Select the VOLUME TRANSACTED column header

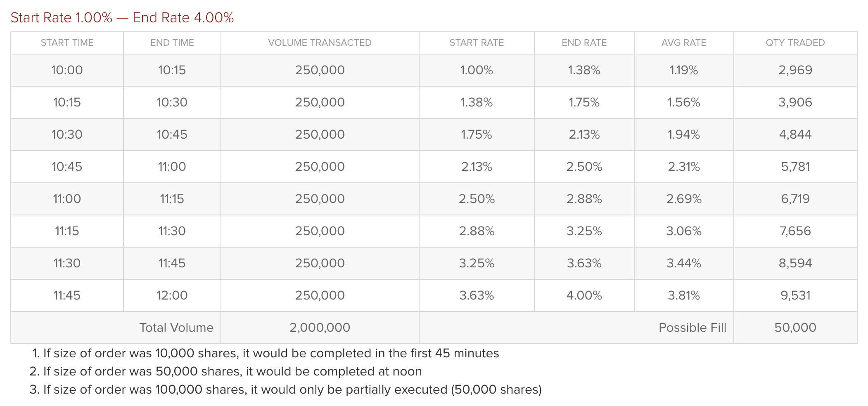(320, 43)
